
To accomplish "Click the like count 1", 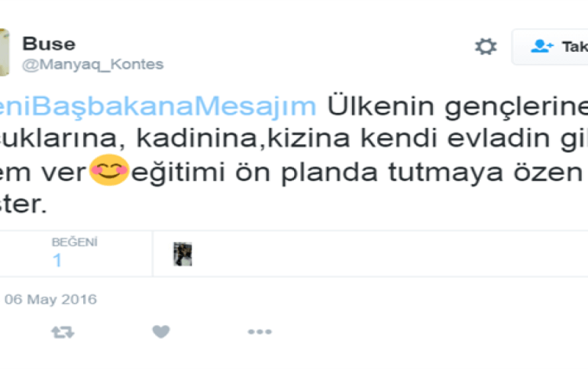I will click(57, 260).
